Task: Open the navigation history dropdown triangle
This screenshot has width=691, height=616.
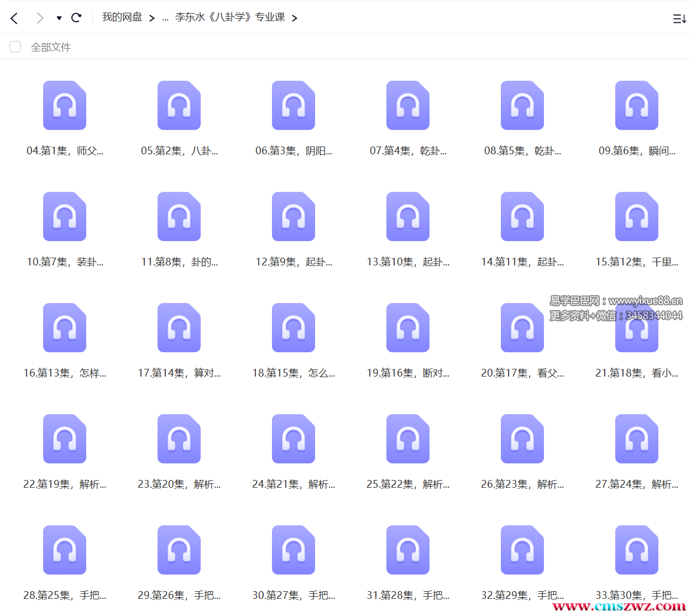Action: (59, 18)
